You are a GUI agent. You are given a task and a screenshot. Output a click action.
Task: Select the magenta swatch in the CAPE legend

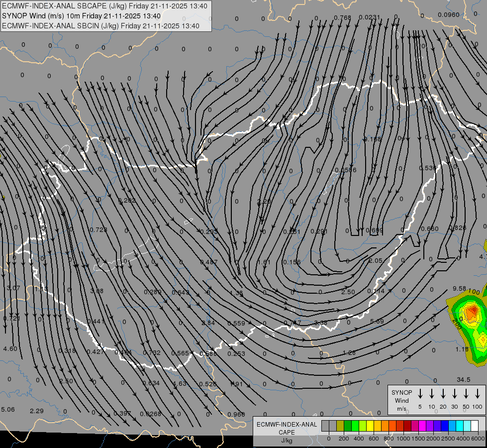click(x=422, y=426)
